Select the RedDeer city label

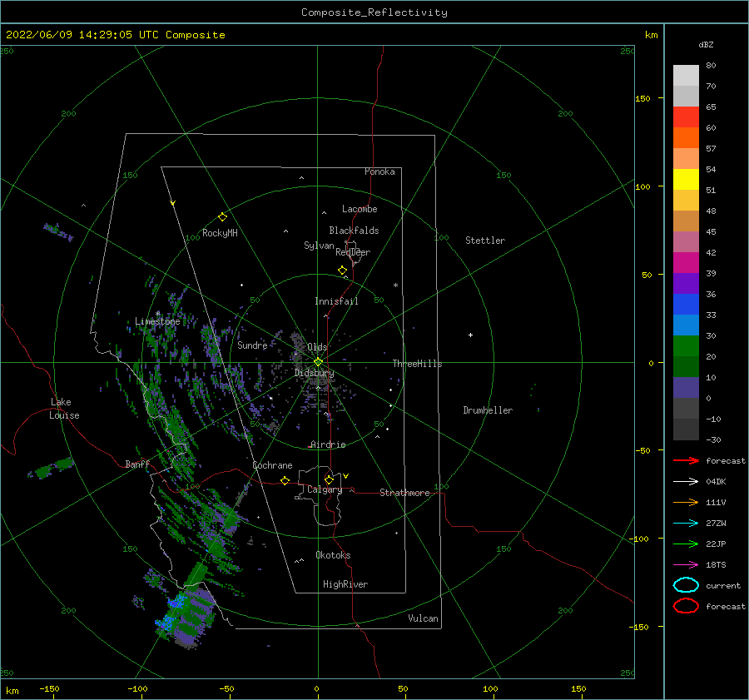click(x=353, y=252)
